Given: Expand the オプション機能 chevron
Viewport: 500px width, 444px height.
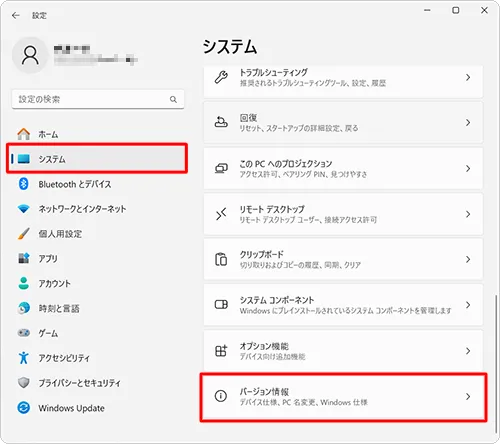Looking at the screenshot, I should [x=468, y=351].
